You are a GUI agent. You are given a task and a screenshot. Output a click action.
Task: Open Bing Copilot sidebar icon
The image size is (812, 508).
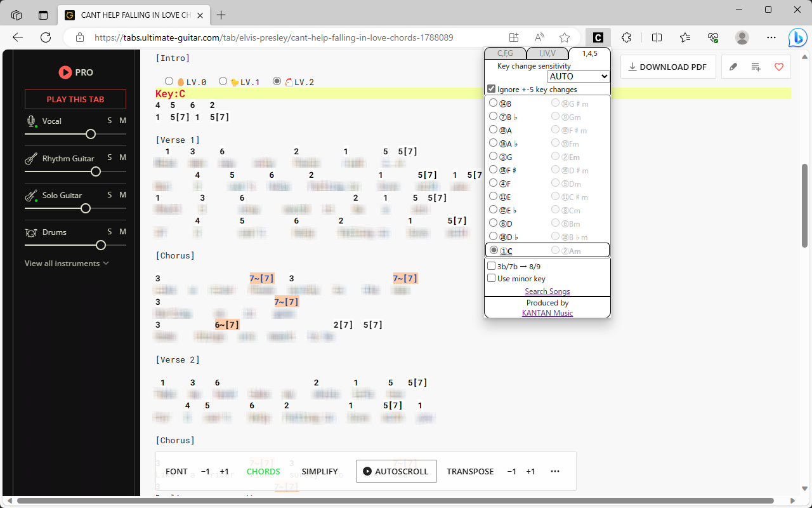pos(797,37)
